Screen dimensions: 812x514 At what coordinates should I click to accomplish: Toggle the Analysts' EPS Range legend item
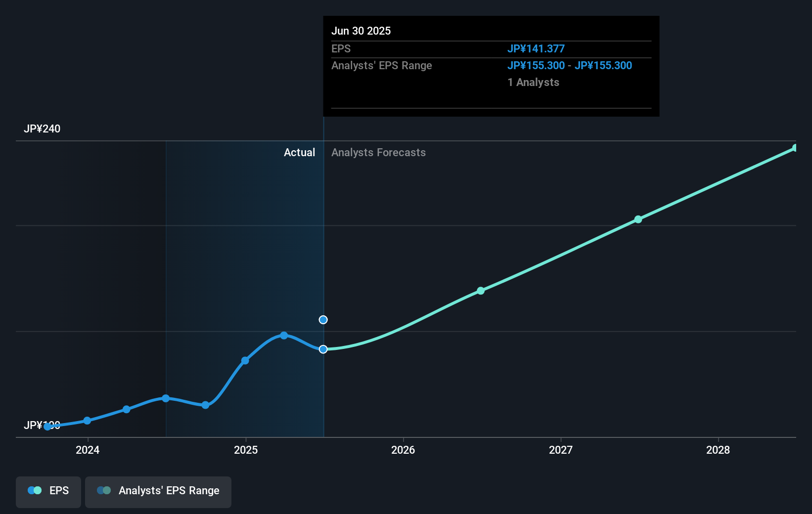point(158,492)
